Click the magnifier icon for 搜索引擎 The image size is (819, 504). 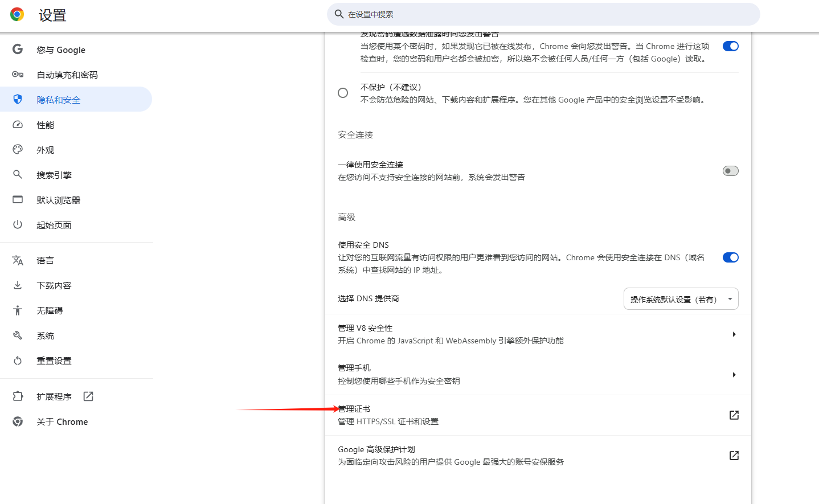[18, 175]
